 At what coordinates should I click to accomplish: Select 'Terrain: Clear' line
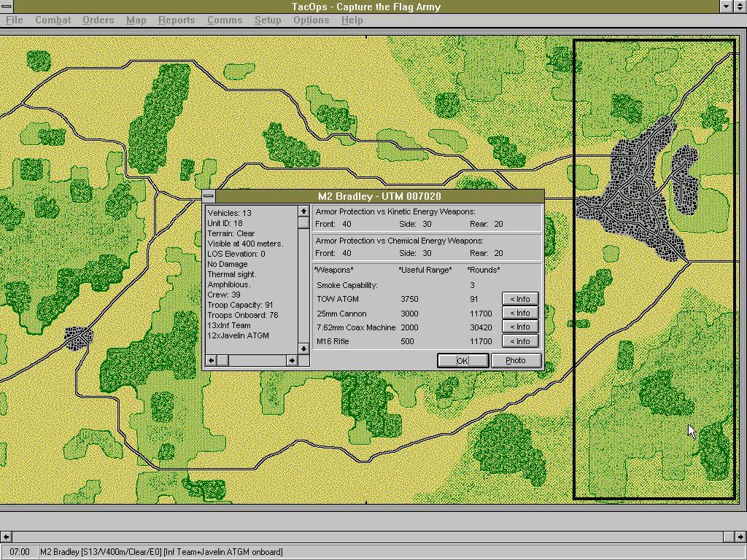pyautogui.click(x=231, y=233)
